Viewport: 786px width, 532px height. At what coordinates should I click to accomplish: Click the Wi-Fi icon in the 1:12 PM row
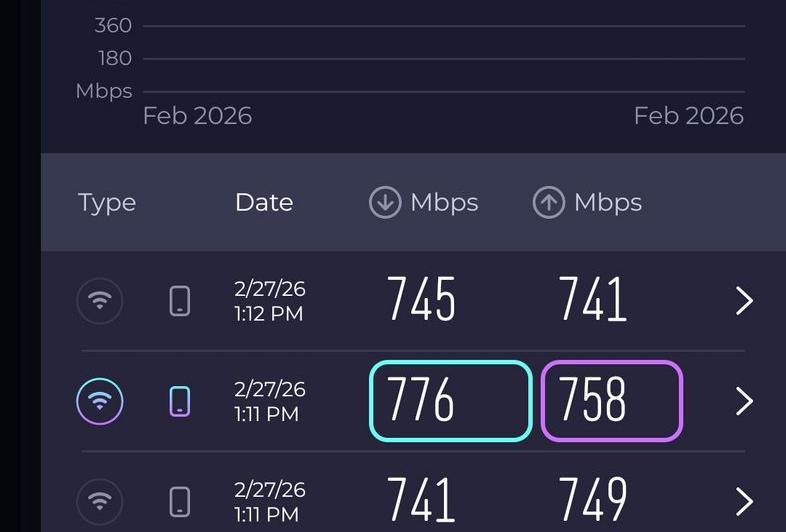(x=100, y=300)
